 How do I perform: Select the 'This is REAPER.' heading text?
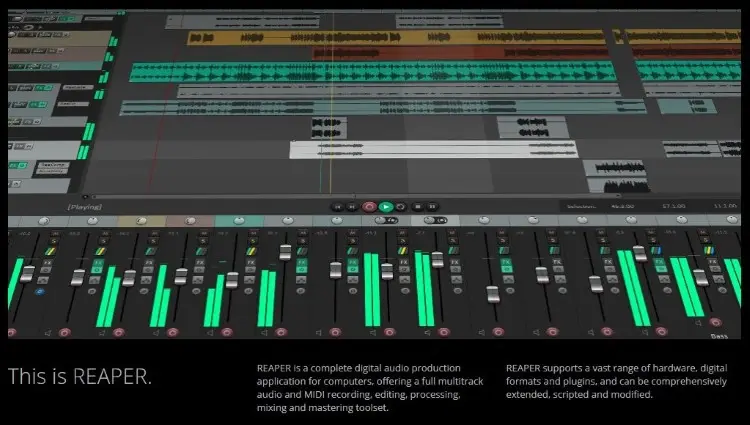pos(80,376)
